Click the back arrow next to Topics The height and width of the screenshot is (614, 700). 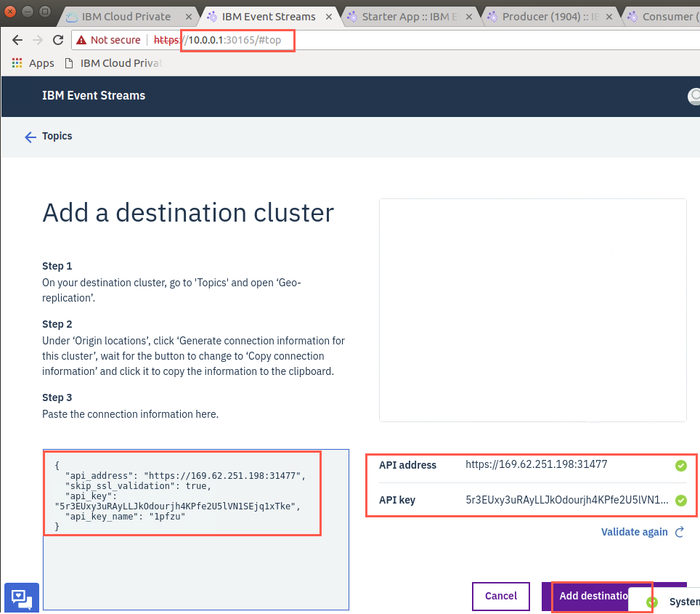click(30, 137)
